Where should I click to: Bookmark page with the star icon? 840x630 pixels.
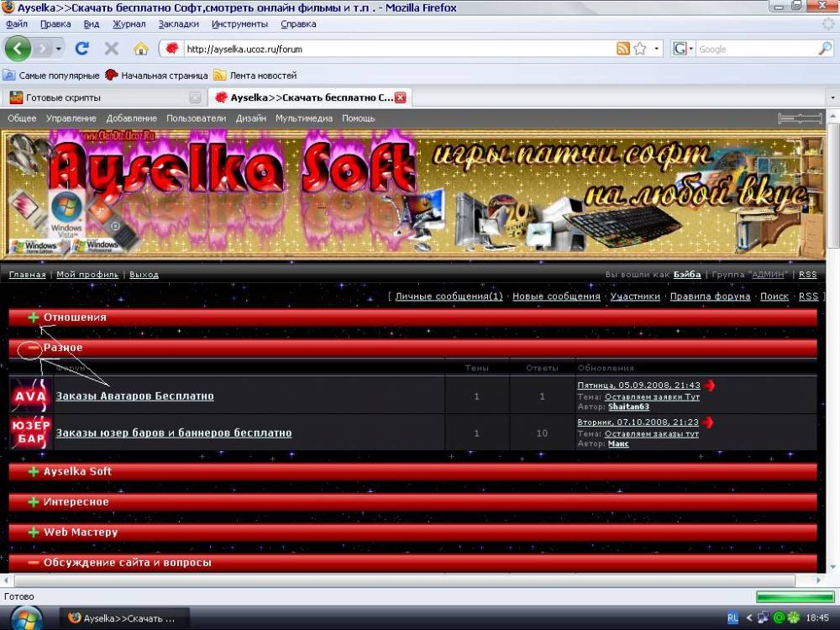coord(640,49)
